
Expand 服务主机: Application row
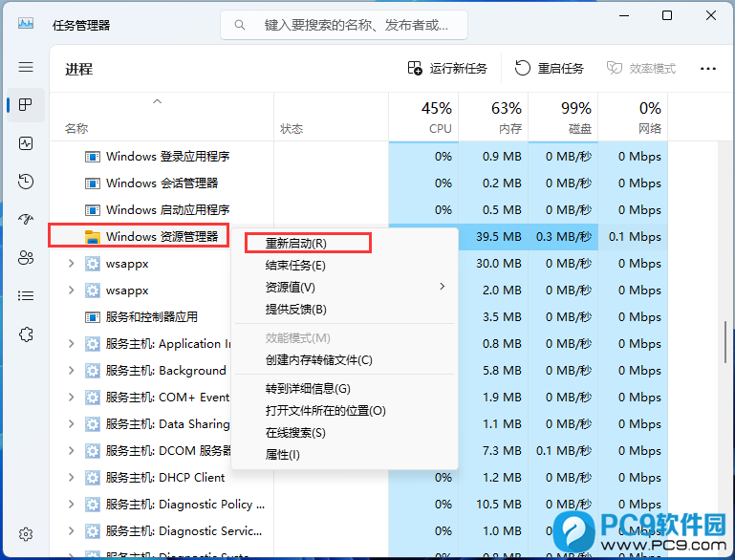pos(71,343)
